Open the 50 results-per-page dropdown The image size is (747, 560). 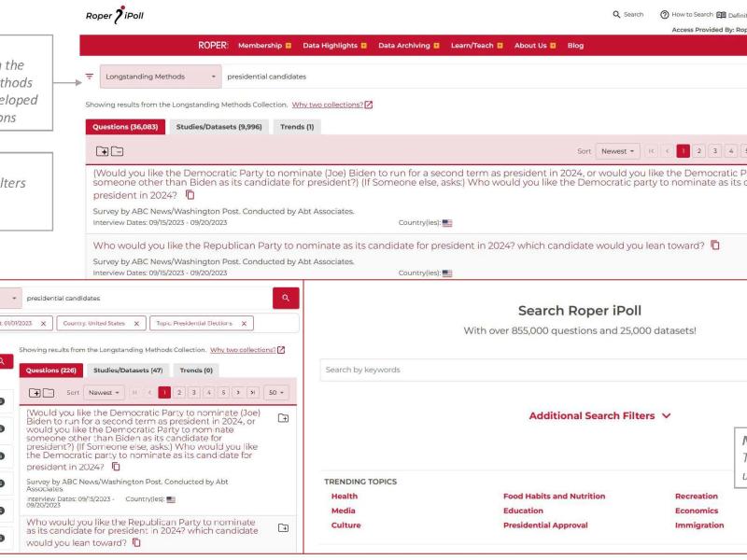275,392
